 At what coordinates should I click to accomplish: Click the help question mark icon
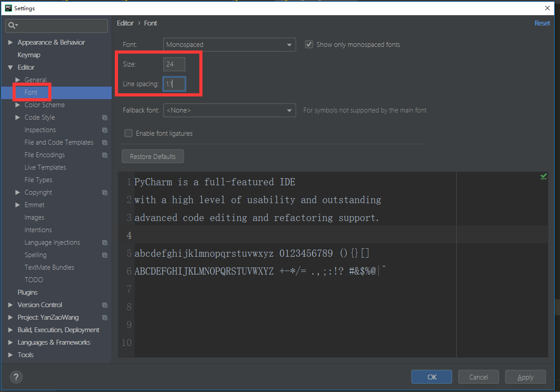[16, 377]
